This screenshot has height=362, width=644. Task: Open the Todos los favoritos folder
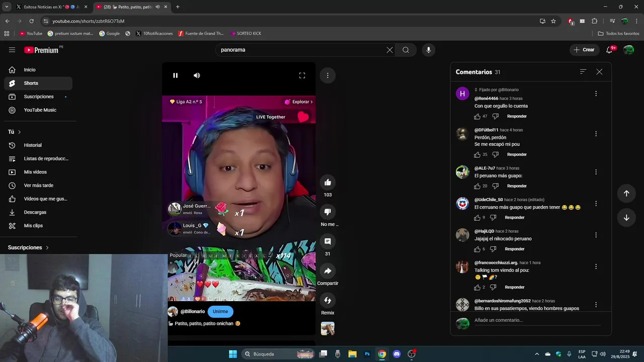pos(618,34)
